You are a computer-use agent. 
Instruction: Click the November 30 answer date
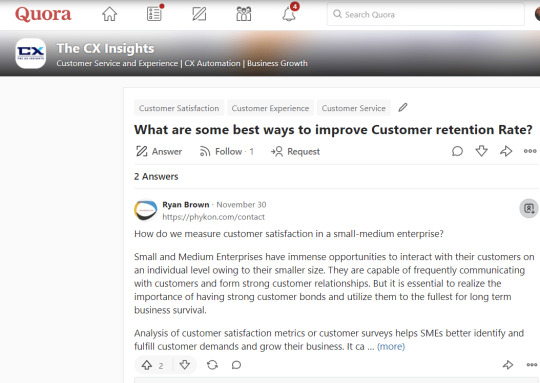pos(241,205)
